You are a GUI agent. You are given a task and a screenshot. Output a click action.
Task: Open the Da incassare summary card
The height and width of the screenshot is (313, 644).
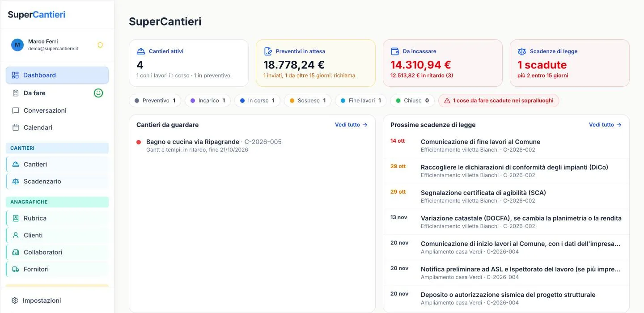443,63
